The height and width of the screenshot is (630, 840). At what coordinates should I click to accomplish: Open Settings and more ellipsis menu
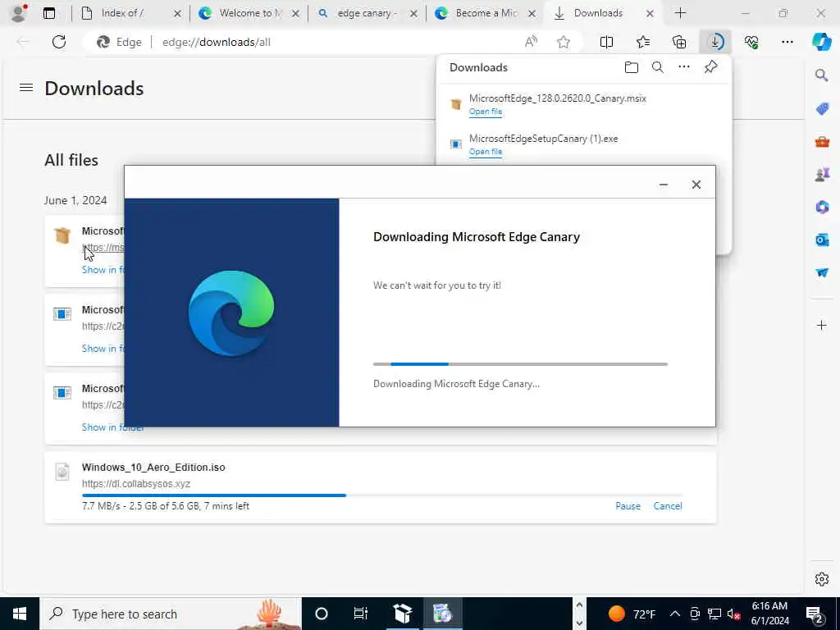pyautogui.click(x=787, y=42)
